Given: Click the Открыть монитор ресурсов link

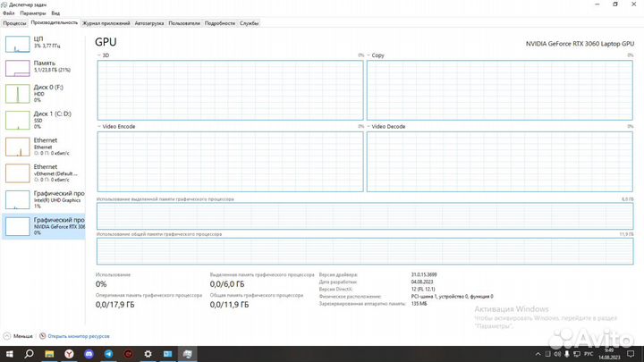Looking at the screenshot, I should (78, 336).
